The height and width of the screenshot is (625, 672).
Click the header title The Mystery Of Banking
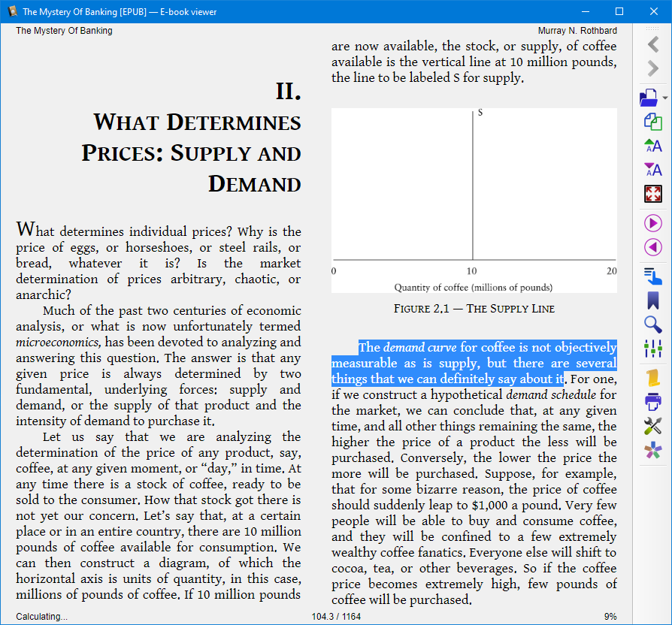[x=64, y=30]
